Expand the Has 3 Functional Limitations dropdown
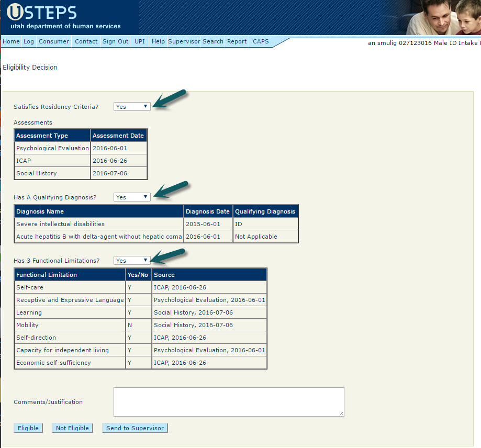Image resolution: width=481 pixels, height=448 pixels. 132,261
